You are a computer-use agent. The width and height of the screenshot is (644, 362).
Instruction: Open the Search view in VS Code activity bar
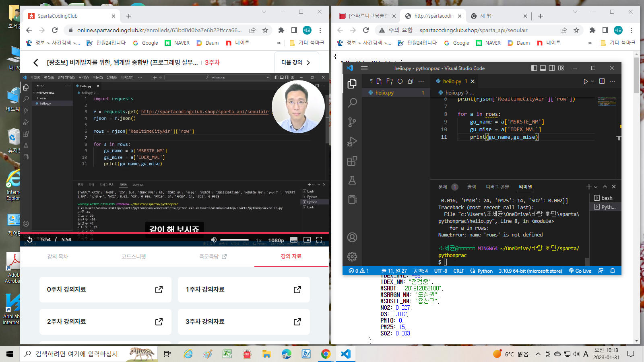[352, 103]
